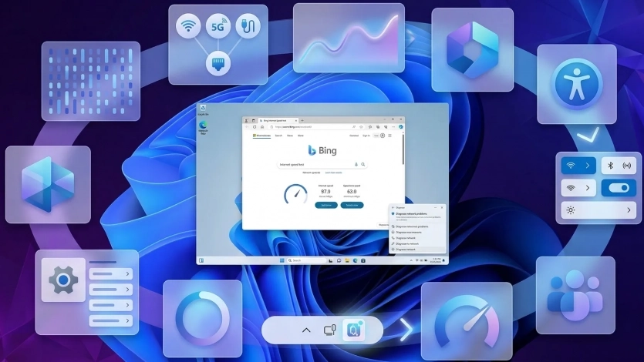Expand hidden icons with the up chevron
644x362 pixels.
[306, 330]
